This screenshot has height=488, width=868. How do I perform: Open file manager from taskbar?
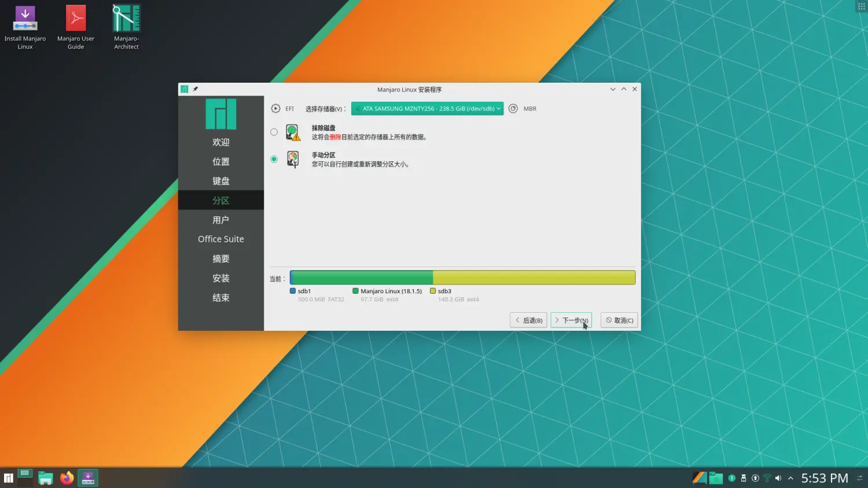[46, 478]
